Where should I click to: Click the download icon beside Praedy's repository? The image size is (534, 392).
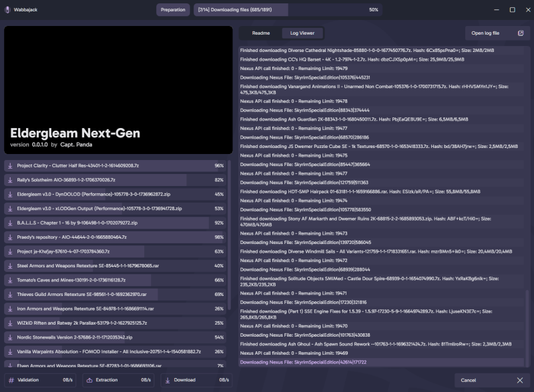[10, 237]
